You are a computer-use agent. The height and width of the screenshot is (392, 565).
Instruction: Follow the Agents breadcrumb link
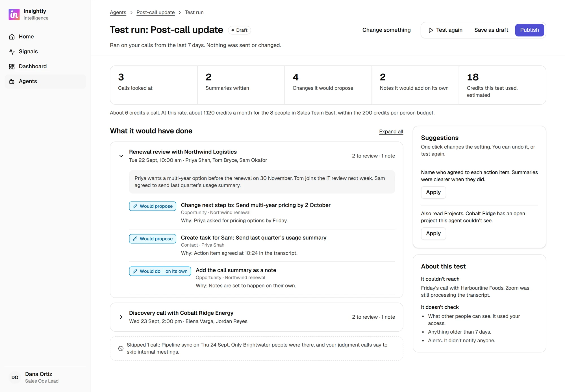click(118, 12)
